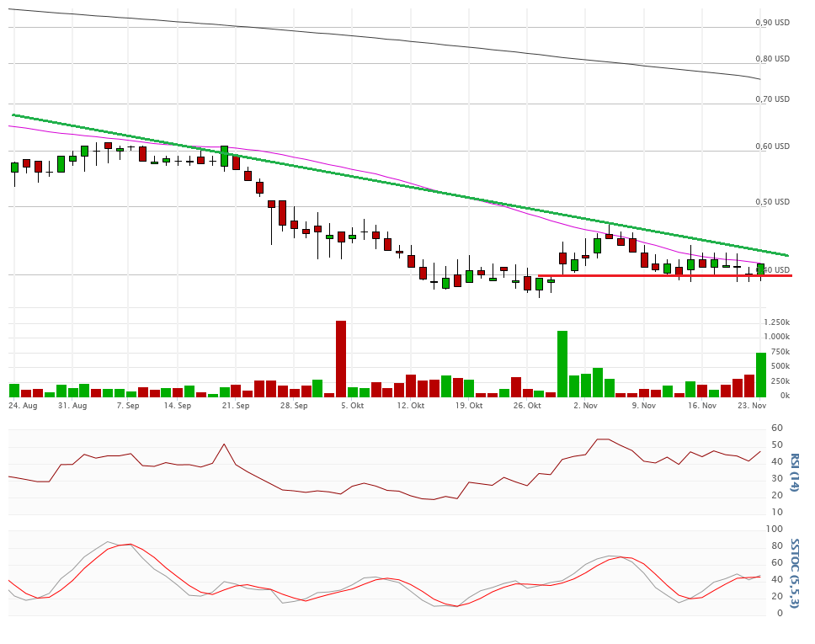Click the "5. Okt" date label
This screenshot has width=815, height=644.
[352, 406]
